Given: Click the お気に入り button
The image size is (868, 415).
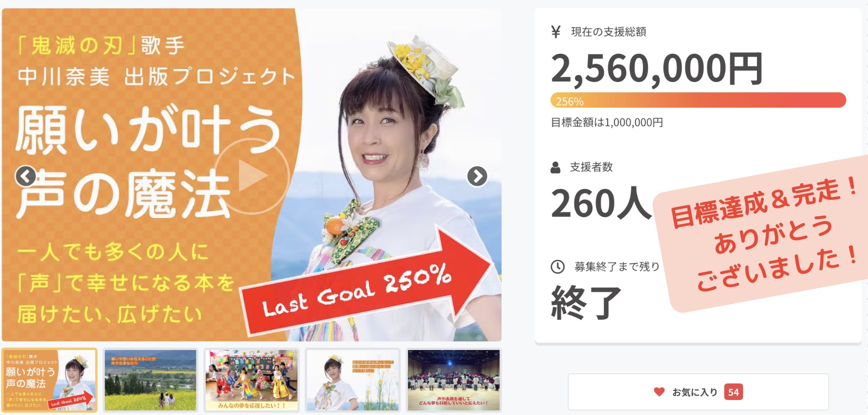Looking at the screenshot, I should pos(698,392).
